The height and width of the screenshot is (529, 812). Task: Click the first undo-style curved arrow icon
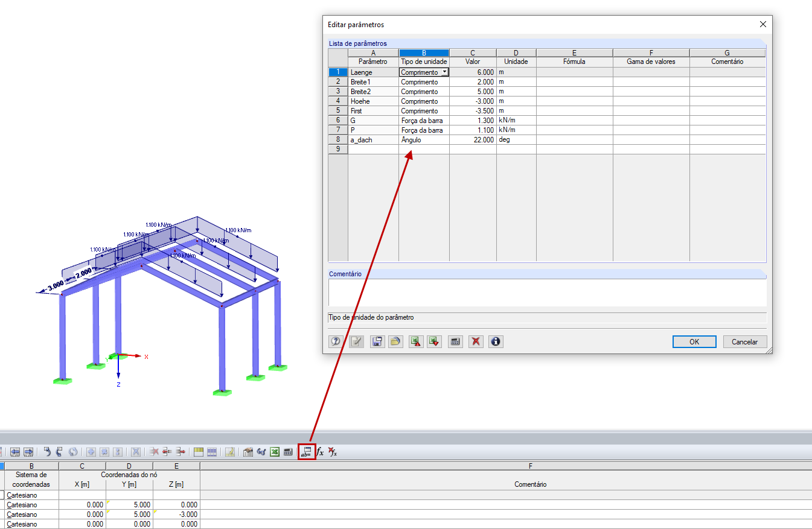(x=46, y=451)
